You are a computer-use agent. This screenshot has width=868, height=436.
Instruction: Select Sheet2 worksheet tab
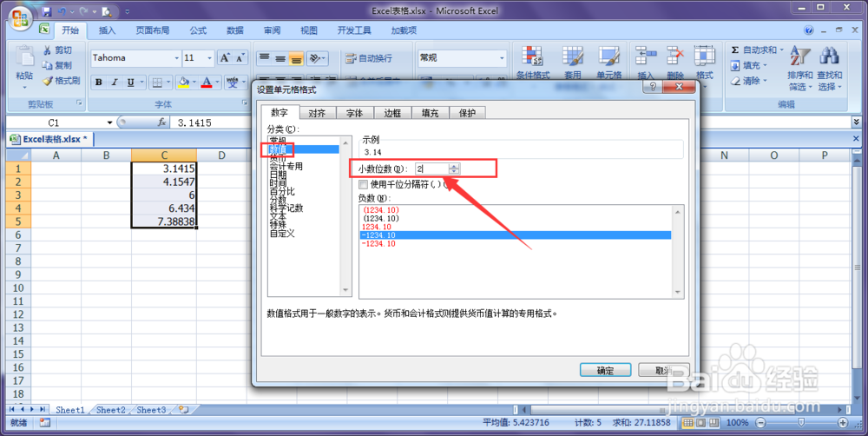click(111, 410)
